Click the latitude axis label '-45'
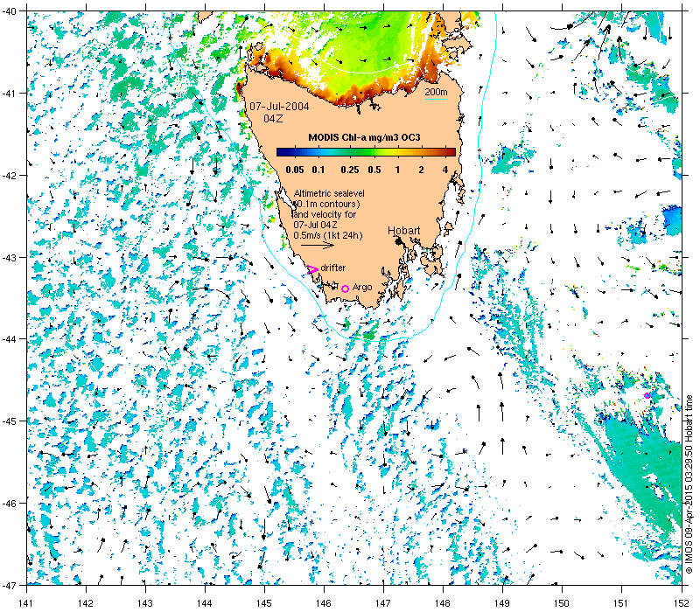This screenshot has width=700, height=612. click(9, 421)
